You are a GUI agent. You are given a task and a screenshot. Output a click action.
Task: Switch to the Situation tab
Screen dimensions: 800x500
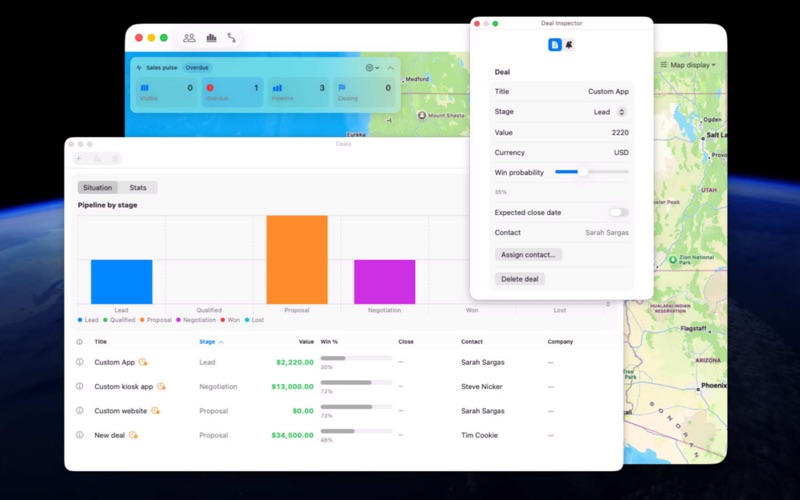click(x=97, y=188)
